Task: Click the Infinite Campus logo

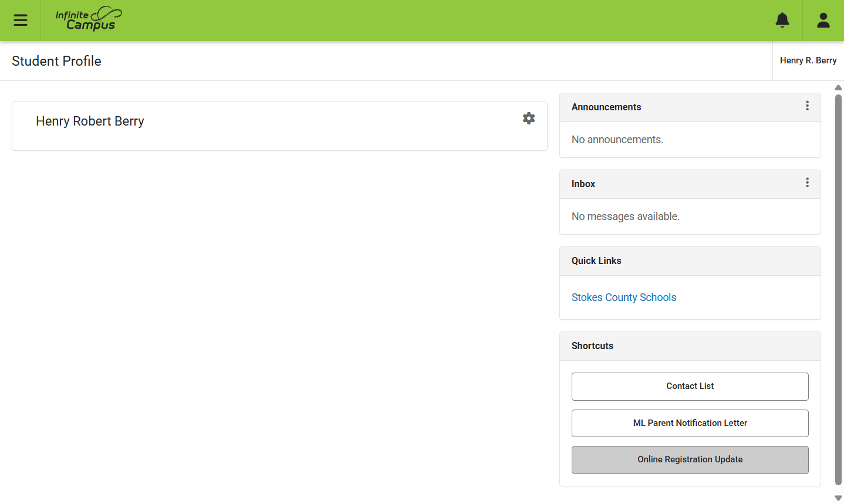Action: 89,19
